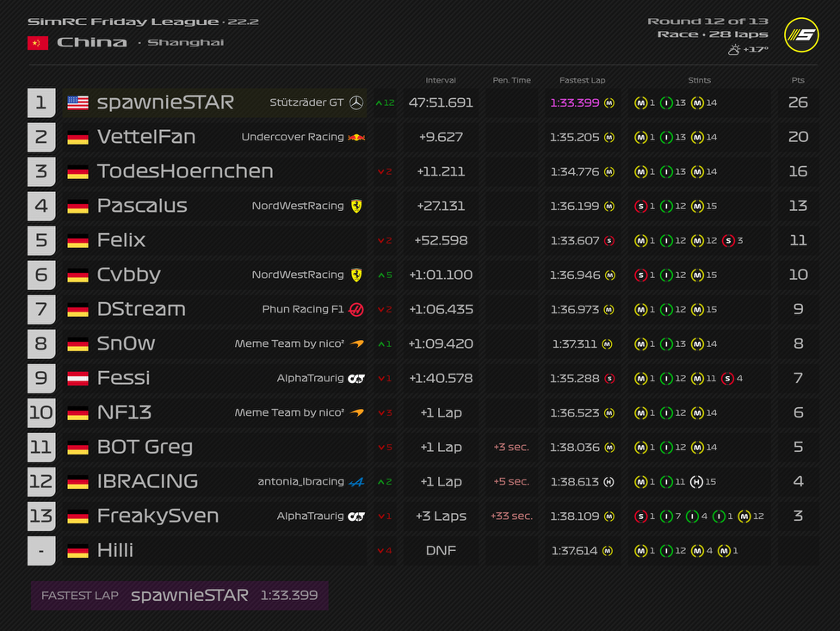Click the Mercedes logo beside Stützräder GT
Image resolution: width=840 pixels, height=631 pixels.
356,102
